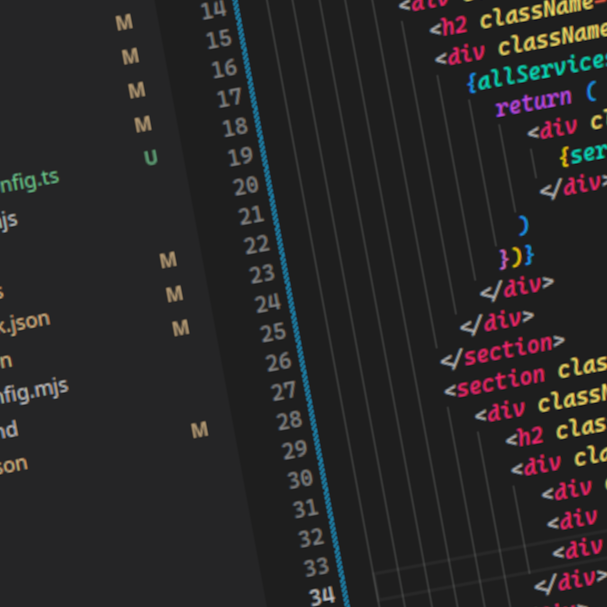Click line number 28 in the gutter
Image resolution: width=607 pixels, height=607 pixels.
[290, 420]
